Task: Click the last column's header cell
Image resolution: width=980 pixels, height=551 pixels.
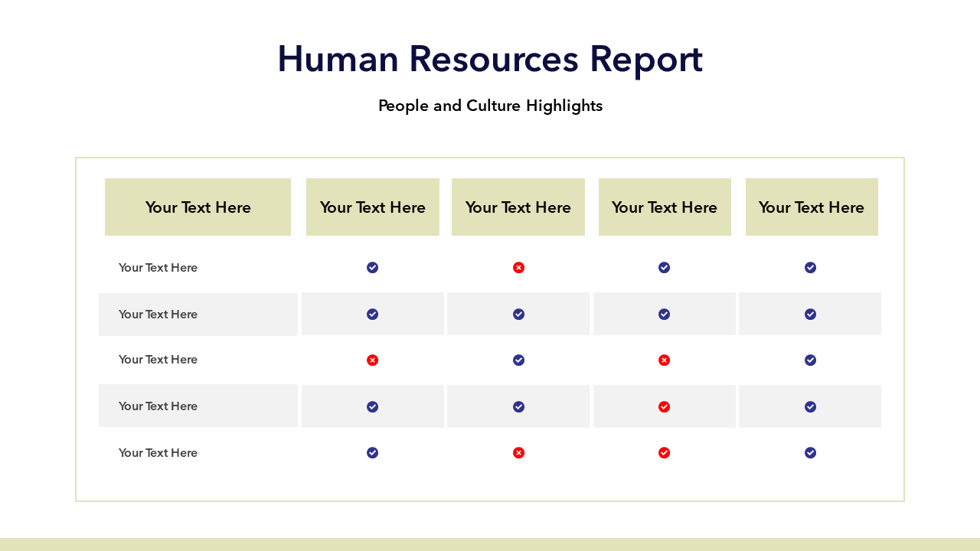Action: tap(812, 207)
